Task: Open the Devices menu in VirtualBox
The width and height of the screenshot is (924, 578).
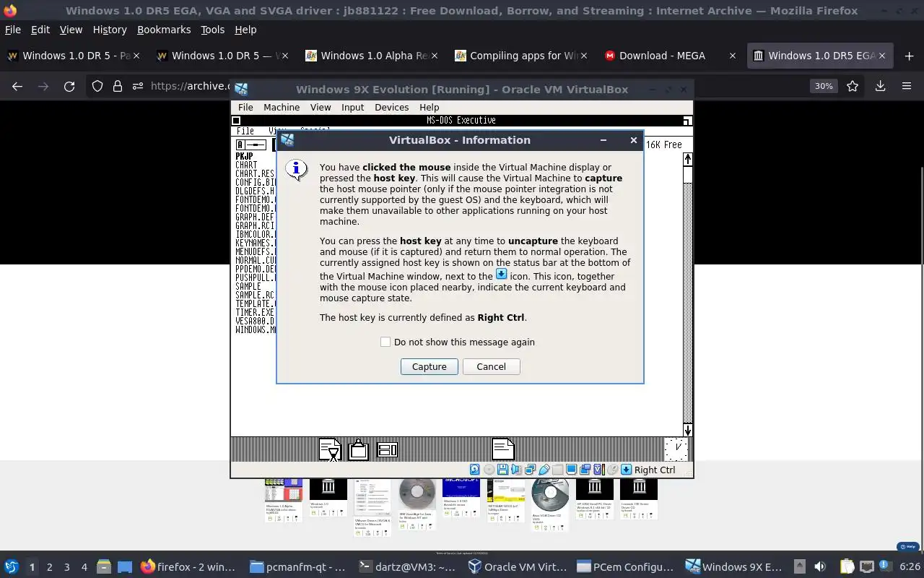Action: tap(391, 107)
